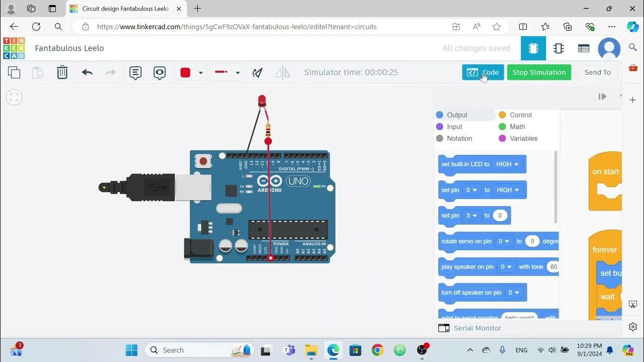
Task: Click the Copy icon in toolbar
Action: 14,72
